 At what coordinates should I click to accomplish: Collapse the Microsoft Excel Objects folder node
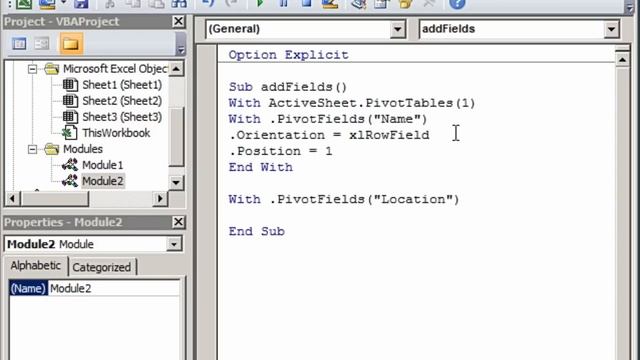coord(32,69)
